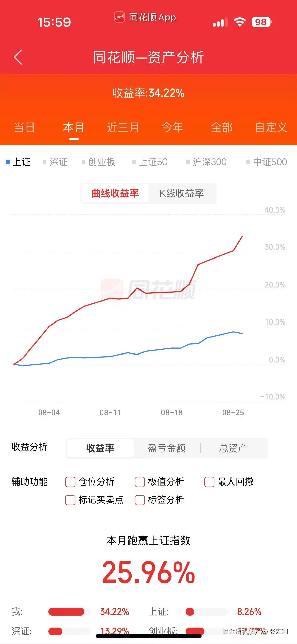Check the 标记买卖点 option
The height and width of the screenshot is (644, 297).
pyautogui.click(x=71, y=500)
